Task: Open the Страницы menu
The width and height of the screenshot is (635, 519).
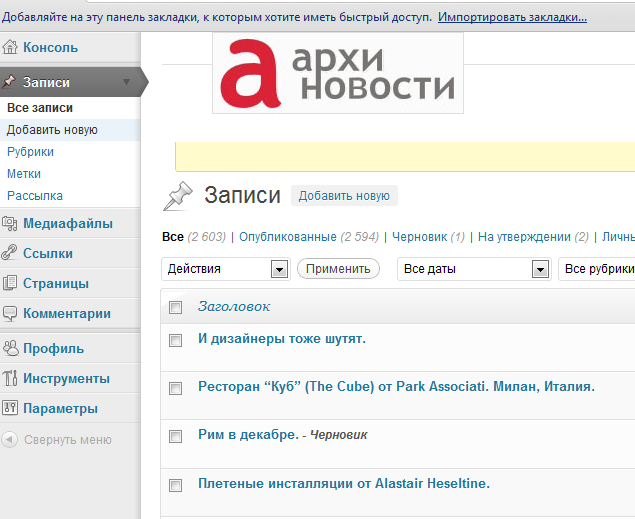Action: [55, 283]
